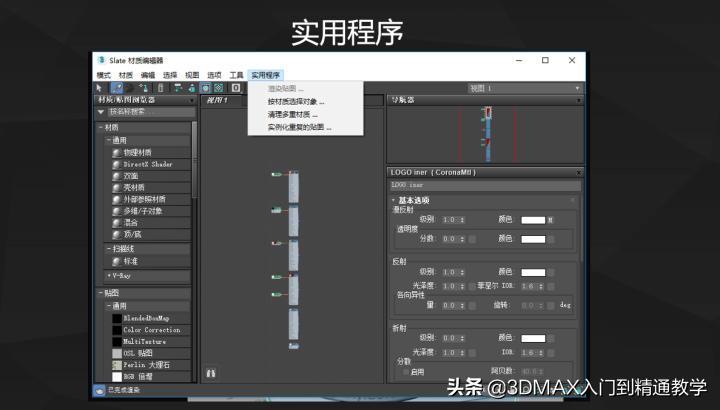720x410 pixels.
Task: Collapse the 扫描线 subgroup
Action: point(109,248)
